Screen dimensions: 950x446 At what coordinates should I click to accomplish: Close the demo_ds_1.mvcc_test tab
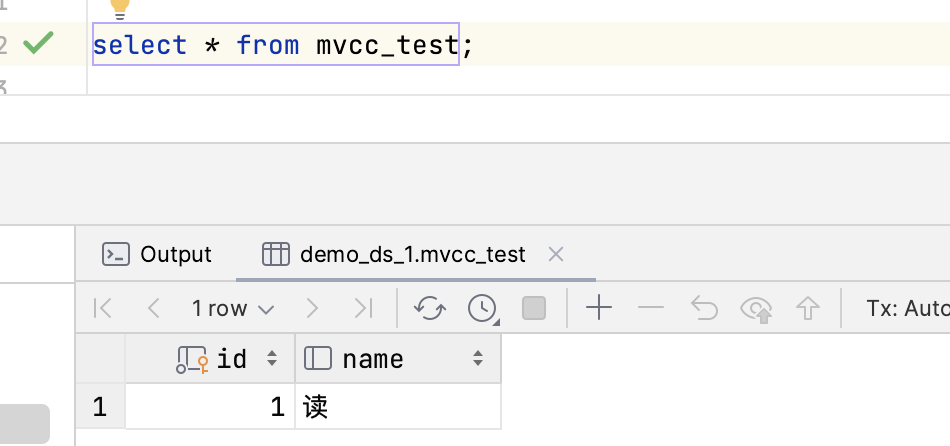(557, 254)
